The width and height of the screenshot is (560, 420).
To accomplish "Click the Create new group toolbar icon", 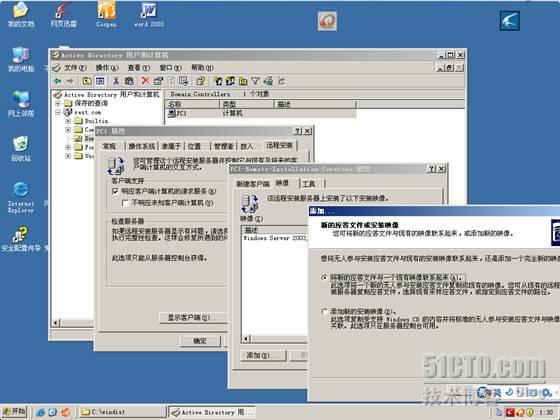I will click(x=230, y=81).
